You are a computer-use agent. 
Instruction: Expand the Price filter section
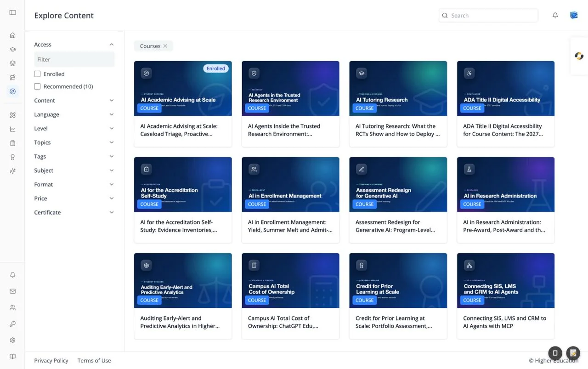74,199
